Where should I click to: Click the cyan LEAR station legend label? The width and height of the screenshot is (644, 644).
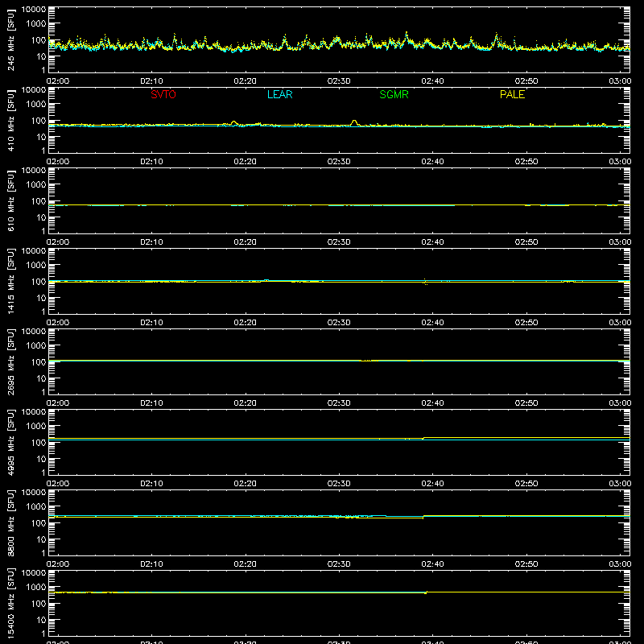[279, 94]
